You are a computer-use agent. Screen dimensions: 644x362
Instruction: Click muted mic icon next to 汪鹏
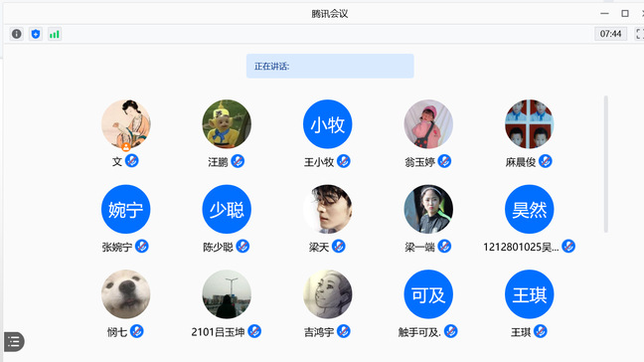tap(238, 161)
